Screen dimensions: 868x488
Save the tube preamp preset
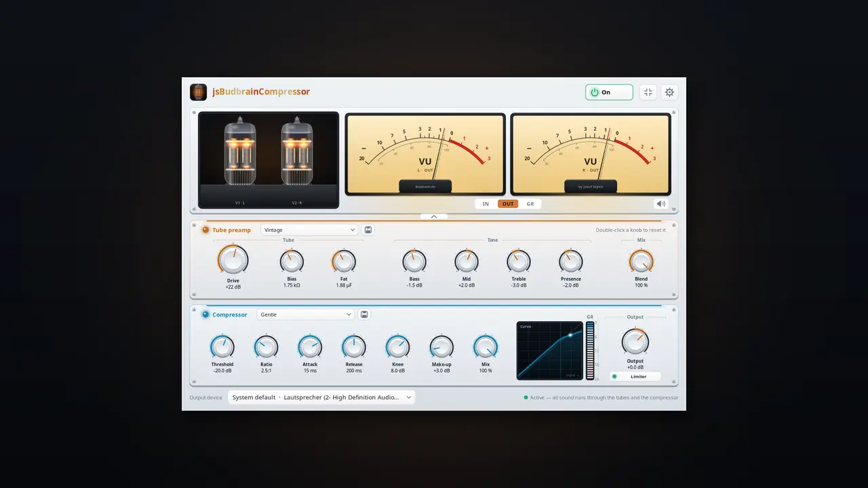click(x=368, y=230)
